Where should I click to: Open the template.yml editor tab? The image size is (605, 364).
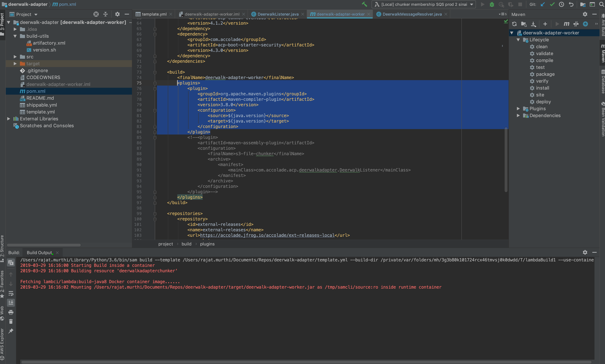[x=154, y=14]
